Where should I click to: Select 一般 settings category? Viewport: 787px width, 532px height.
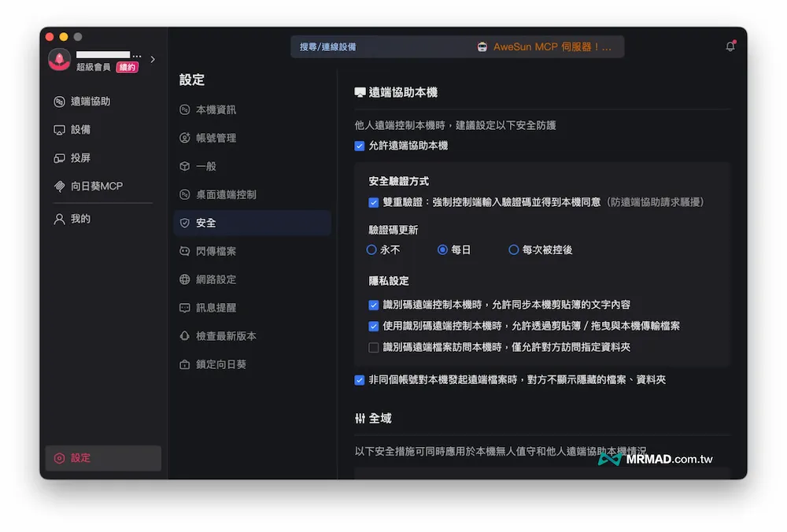[253, 166]
